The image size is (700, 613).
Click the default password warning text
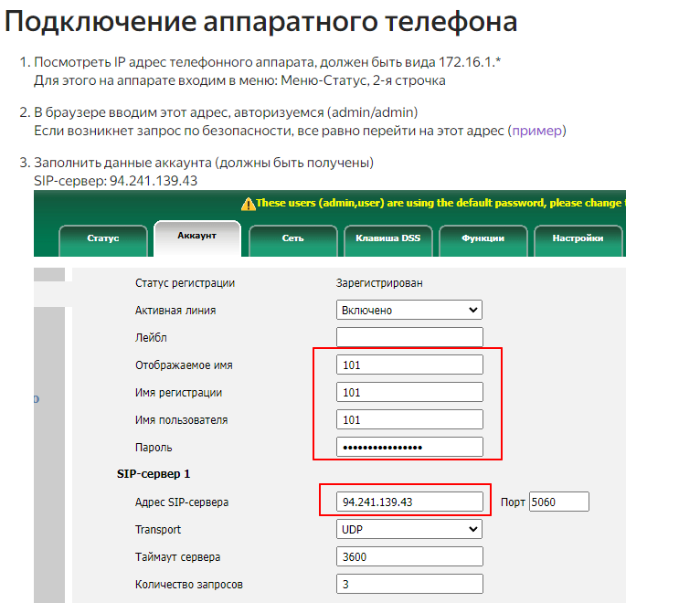click(x=439, y=204)
